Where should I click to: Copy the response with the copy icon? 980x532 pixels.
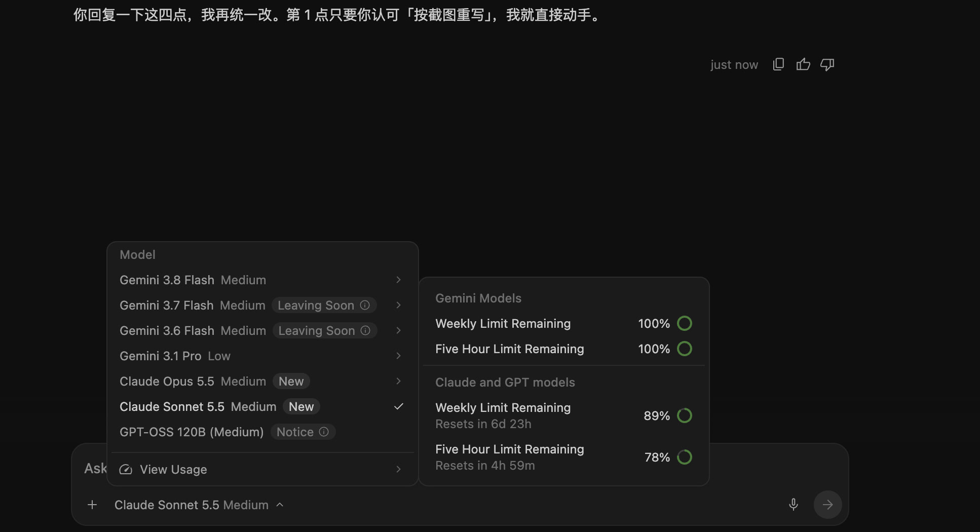[778, 64]
